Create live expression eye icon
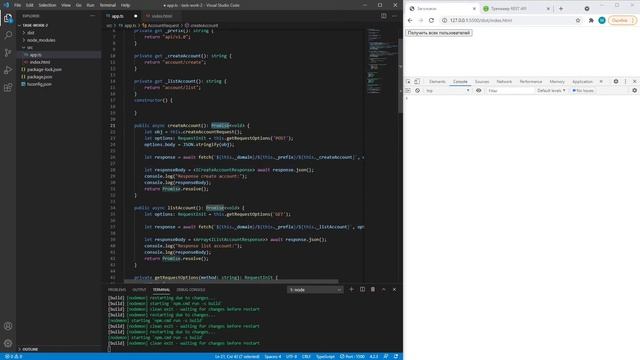Screen dimensions: 640x360 tap(479, 91)
